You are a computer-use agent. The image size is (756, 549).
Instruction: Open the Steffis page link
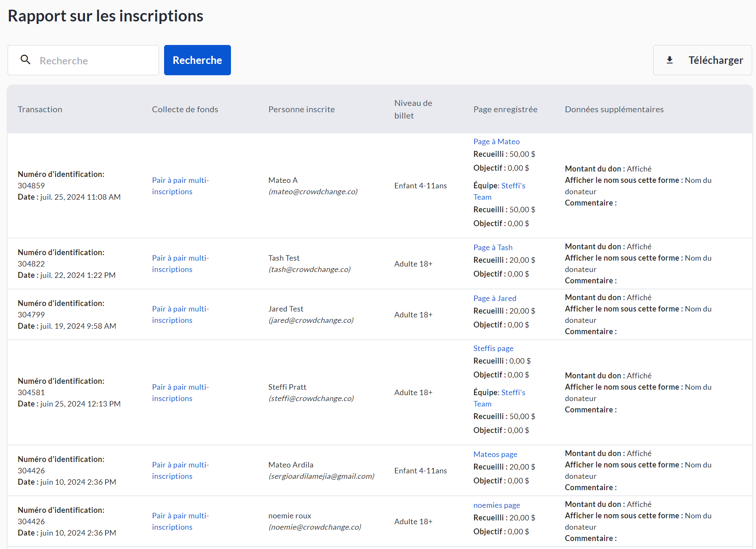point(493,348)
